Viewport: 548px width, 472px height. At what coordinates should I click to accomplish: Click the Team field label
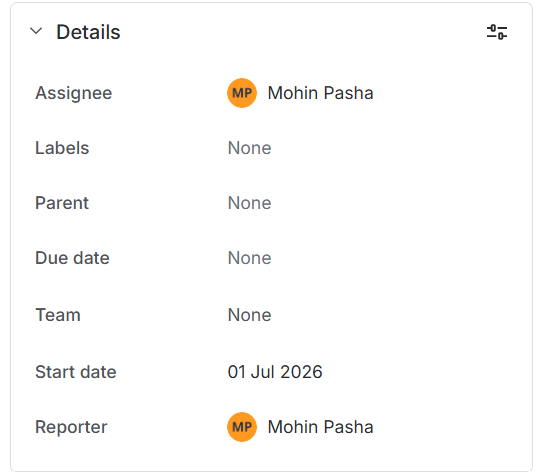58,315
